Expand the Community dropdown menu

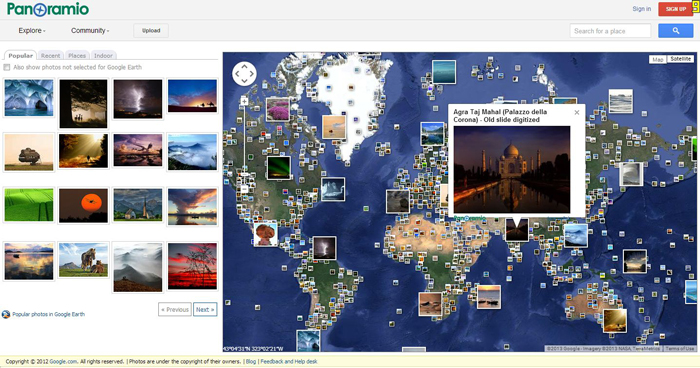(x=90, y=30)
